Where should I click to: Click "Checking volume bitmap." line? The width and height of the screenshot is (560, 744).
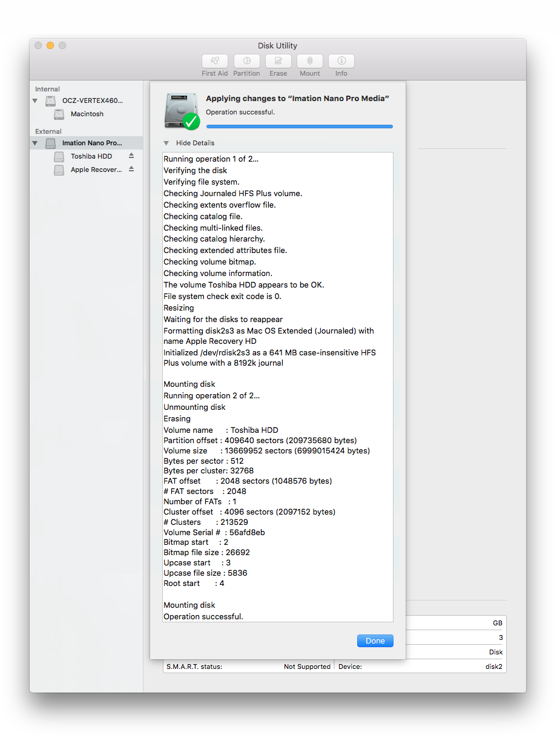tap(209, 262)
